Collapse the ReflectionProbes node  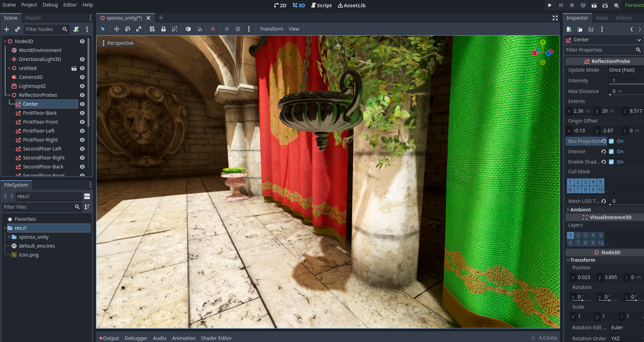click(9, 95)
